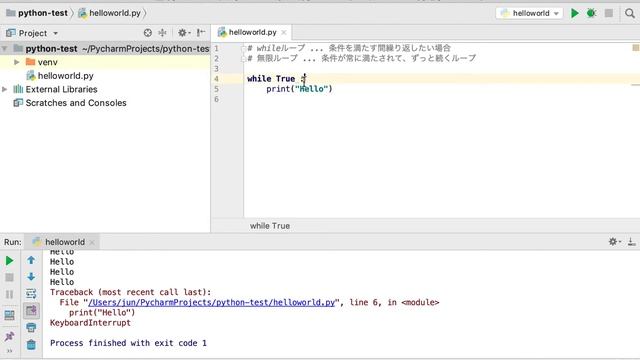Click the pause output icon in Run panel
Viewport: 640px width, 360px height.
tap(9, 294)
